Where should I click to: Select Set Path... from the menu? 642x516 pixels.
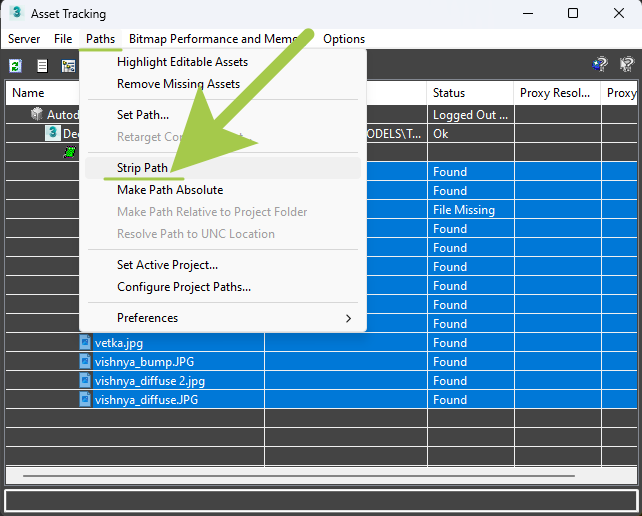pyautogui.click(x=223, y=115)
